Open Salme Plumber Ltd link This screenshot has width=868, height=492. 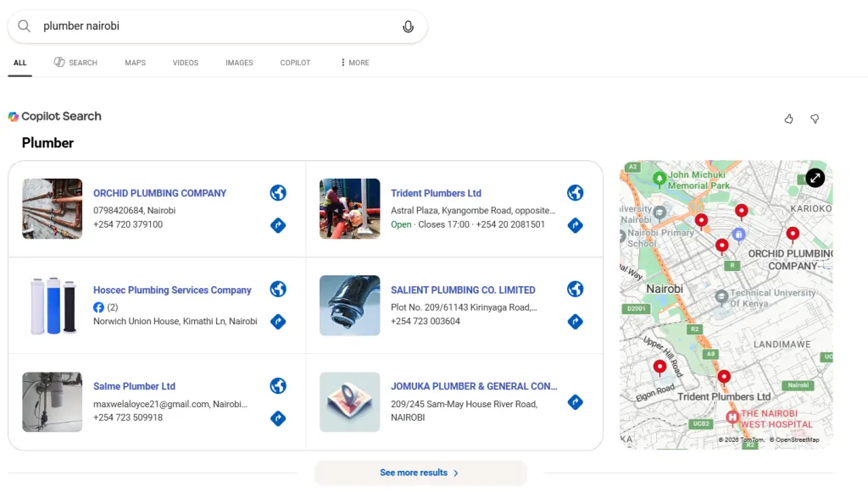(134, 386)
